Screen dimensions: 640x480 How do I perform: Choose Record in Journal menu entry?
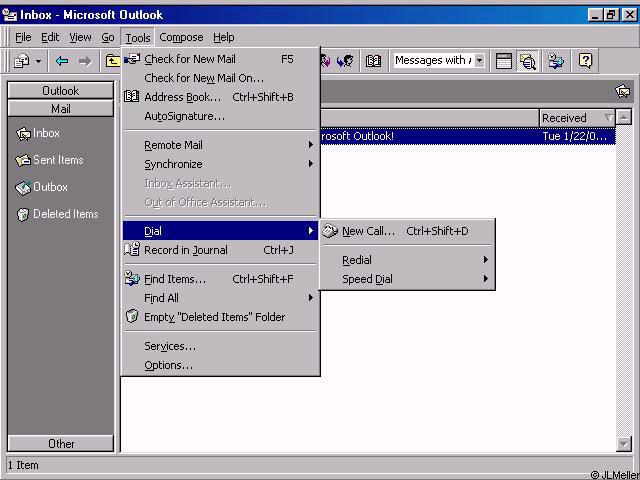220,250
